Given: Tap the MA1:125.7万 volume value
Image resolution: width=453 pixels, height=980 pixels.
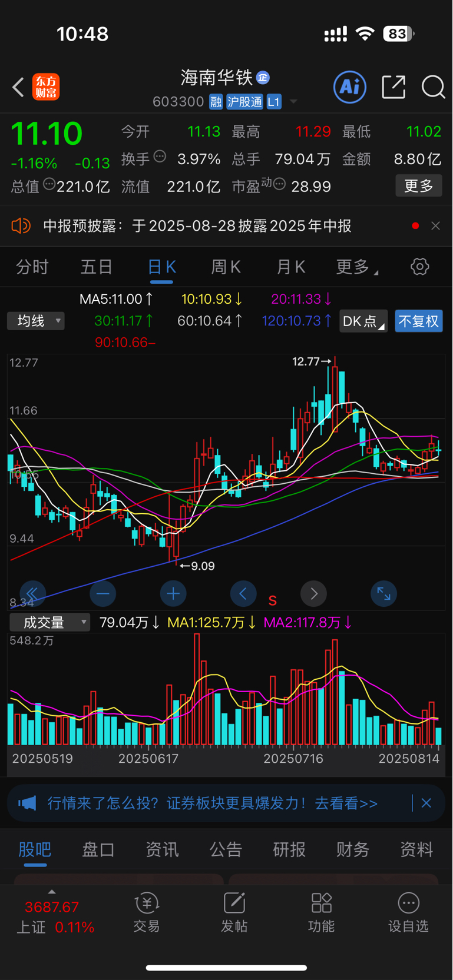Looking at the screenshot, I should tap(211, 622).
